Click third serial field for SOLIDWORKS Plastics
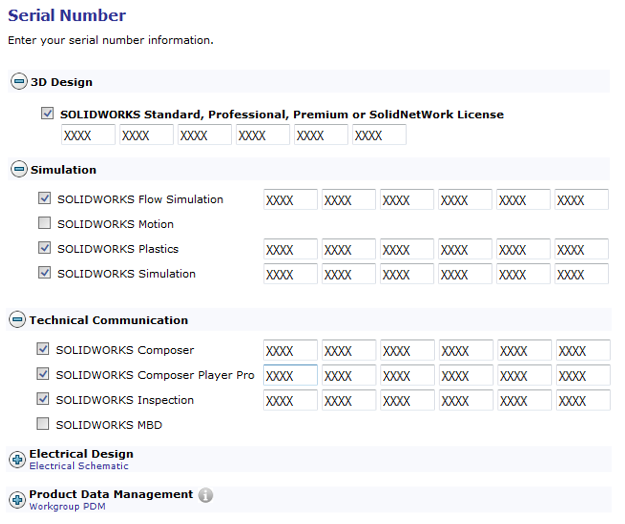 click(407, 249)
